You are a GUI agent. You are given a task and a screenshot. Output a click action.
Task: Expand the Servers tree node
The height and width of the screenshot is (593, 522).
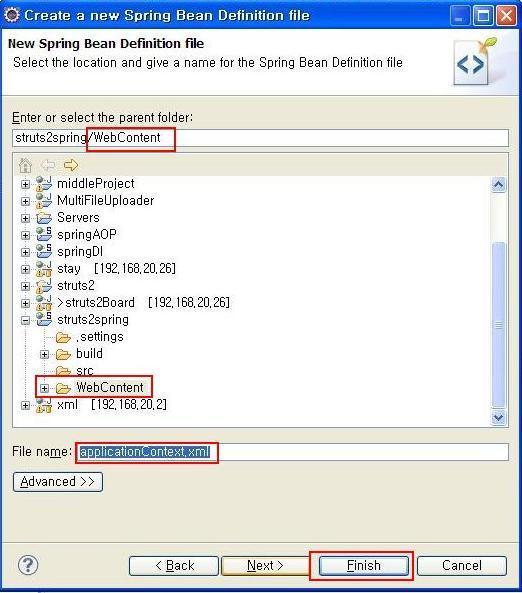point(25,218)
